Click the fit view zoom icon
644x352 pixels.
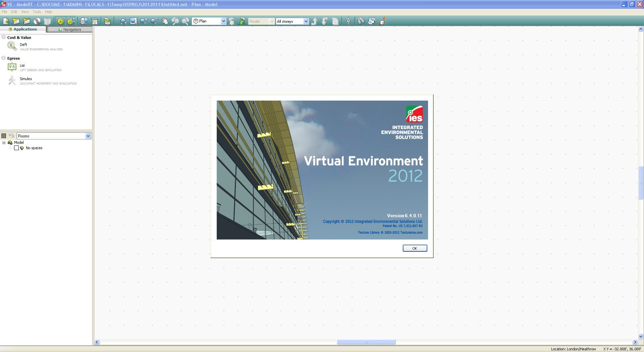pos(123,21)
